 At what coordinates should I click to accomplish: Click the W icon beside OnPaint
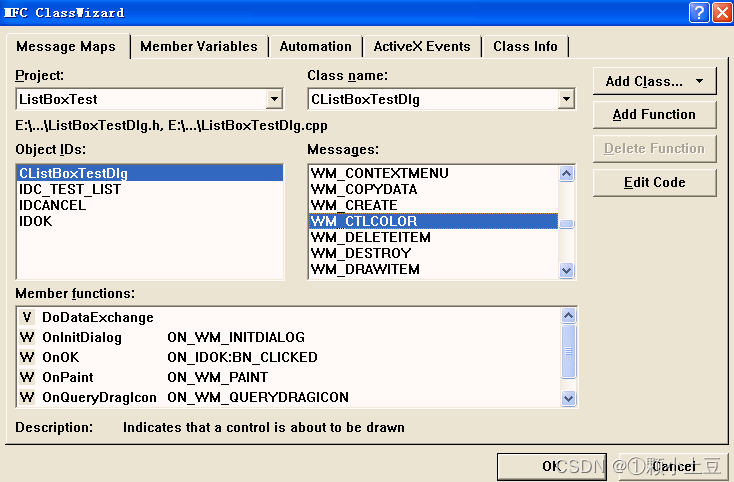(27, 378)
